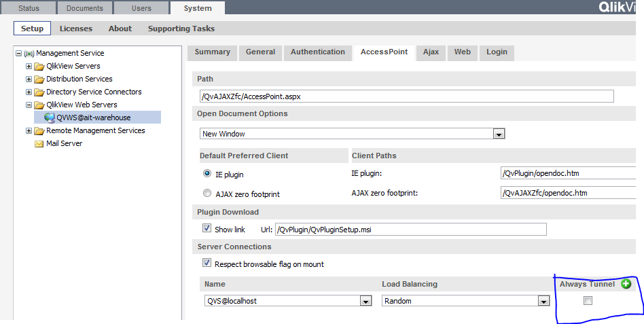Click the Directory Service Connectors folder icon
644x324 pixels.
click(x=39, y=92)
